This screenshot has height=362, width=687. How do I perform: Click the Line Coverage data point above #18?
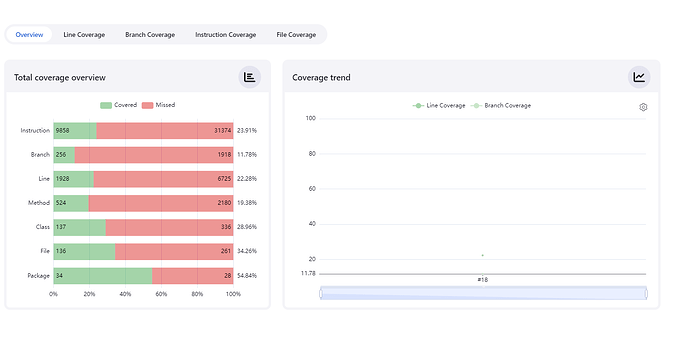482,255
